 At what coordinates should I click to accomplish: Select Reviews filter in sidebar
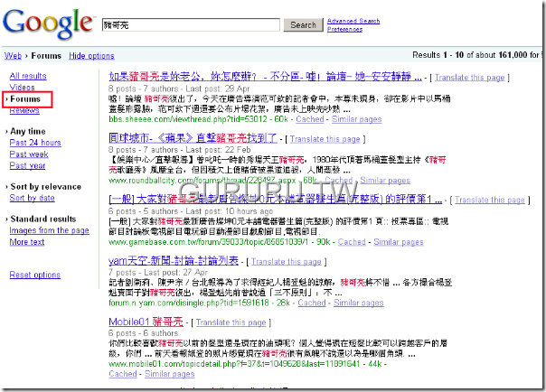(24, 110)
